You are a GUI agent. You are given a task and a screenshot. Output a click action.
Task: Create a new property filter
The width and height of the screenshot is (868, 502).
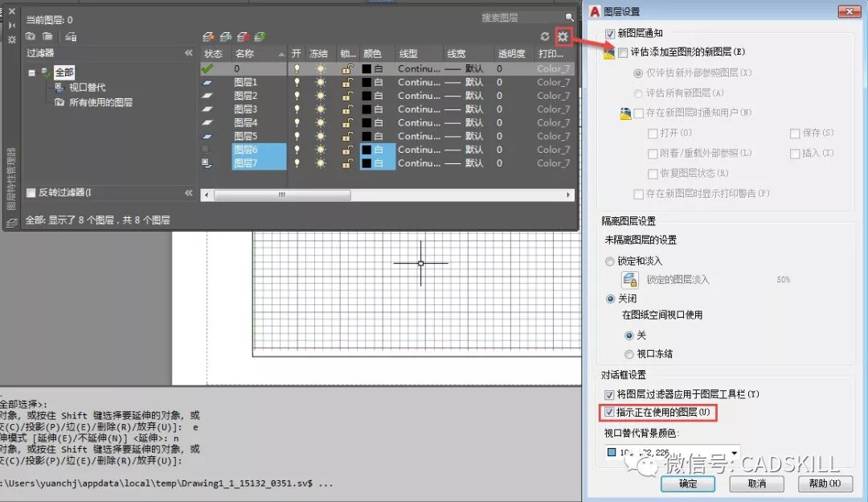pyautogui.click(x=31, y=36)
